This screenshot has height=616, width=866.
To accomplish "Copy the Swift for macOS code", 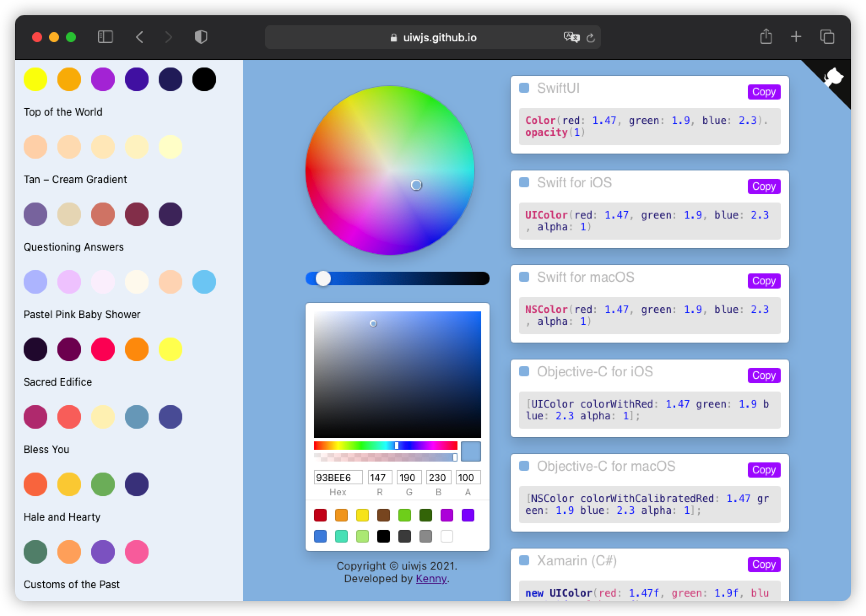I will [763, 281].
